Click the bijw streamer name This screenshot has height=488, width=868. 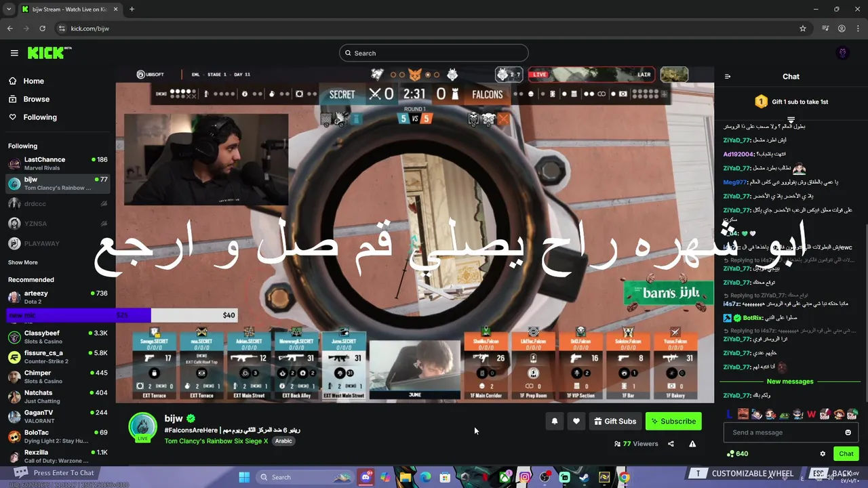point(174,419)
